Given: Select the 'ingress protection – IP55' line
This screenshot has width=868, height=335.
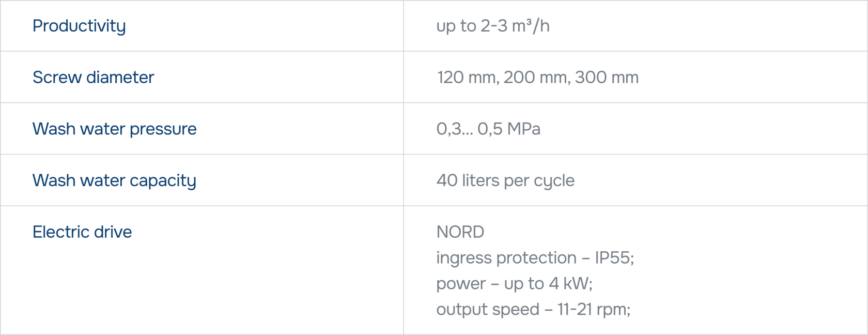Looking at the screenshot, I should (x=535, y=257).
